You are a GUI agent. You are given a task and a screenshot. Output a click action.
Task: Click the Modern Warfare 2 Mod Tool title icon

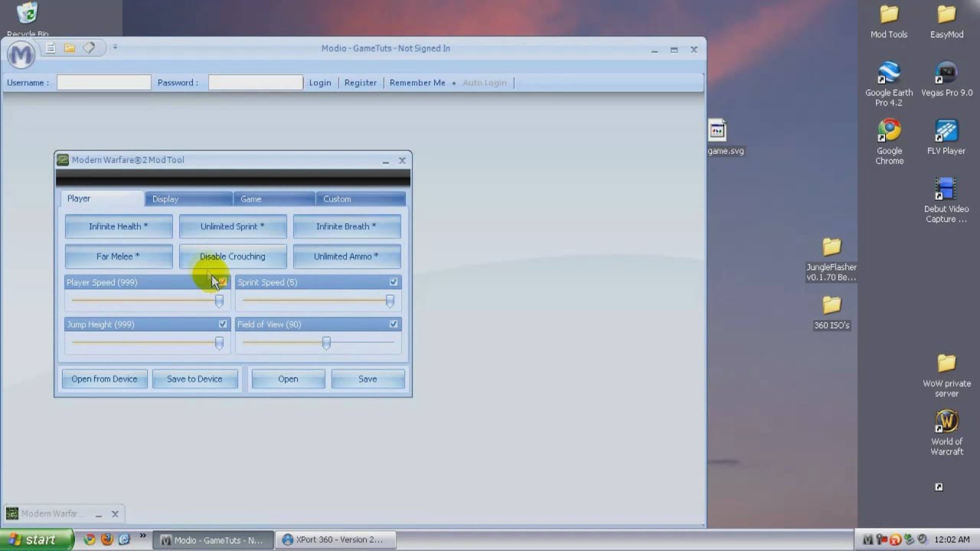pyautogui.click(x=63, y=160)
